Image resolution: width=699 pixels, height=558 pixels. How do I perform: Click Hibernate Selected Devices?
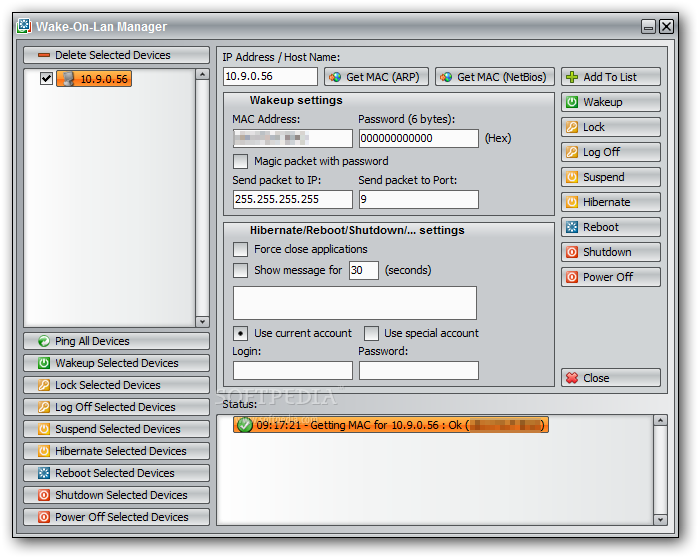click(x=116, y=451)
